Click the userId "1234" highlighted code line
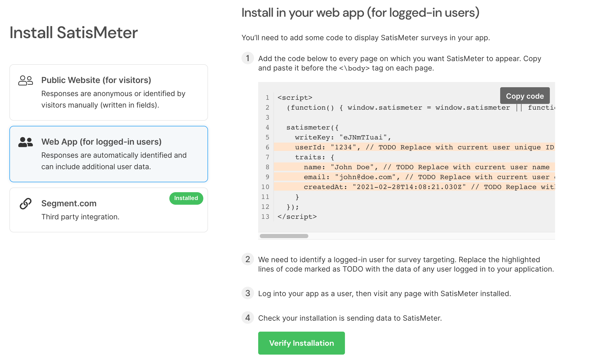The width and height of the screenshot is (600, 364). 414,147
